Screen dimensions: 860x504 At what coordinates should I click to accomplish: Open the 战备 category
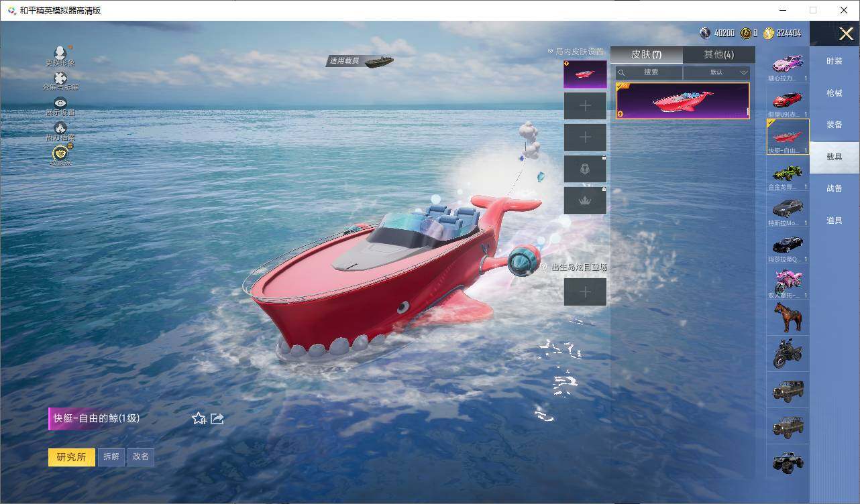tap(834, 188)
